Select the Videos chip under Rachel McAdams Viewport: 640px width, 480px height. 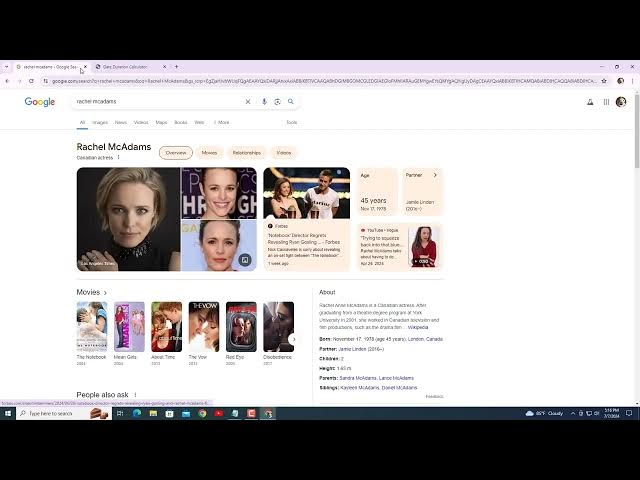pos(284,153)
